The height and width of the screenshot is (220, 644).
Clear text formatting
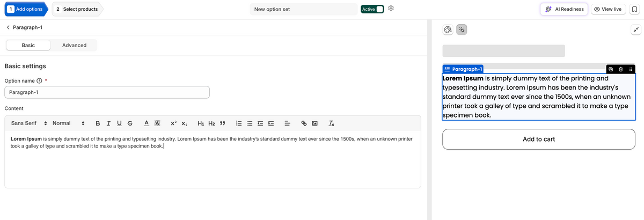(332, 123)
